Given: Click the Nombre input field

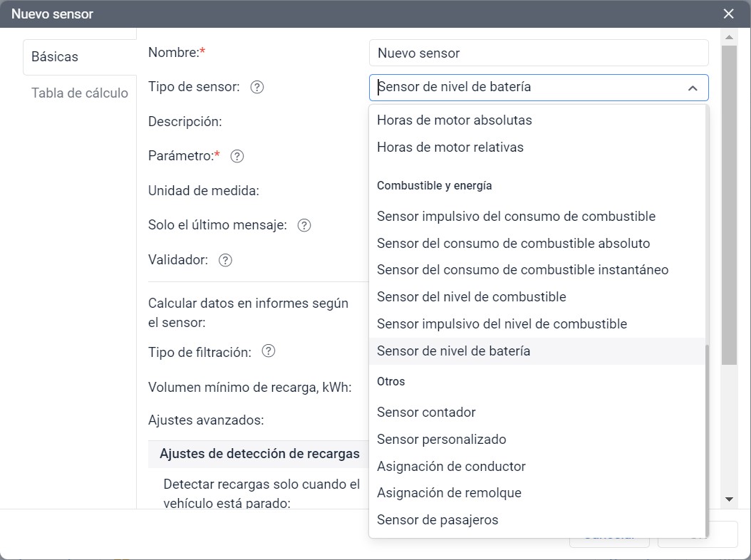Looking at the screenshot, I should coord(538,53).
